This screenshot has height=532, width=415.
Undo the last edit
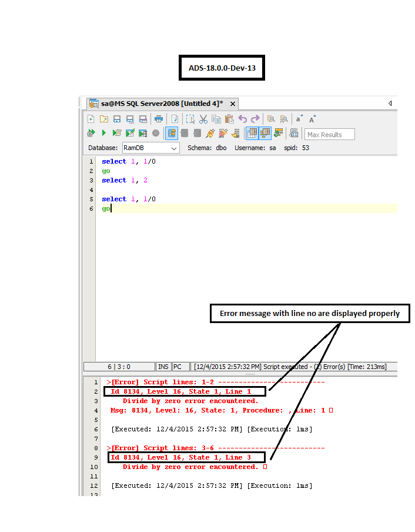click(x=242, y=119)
